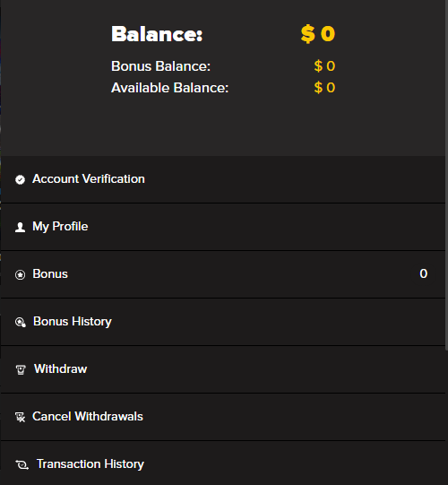448x485 pixels.
Task: Open Account Verification menu item
Action: 223,179
